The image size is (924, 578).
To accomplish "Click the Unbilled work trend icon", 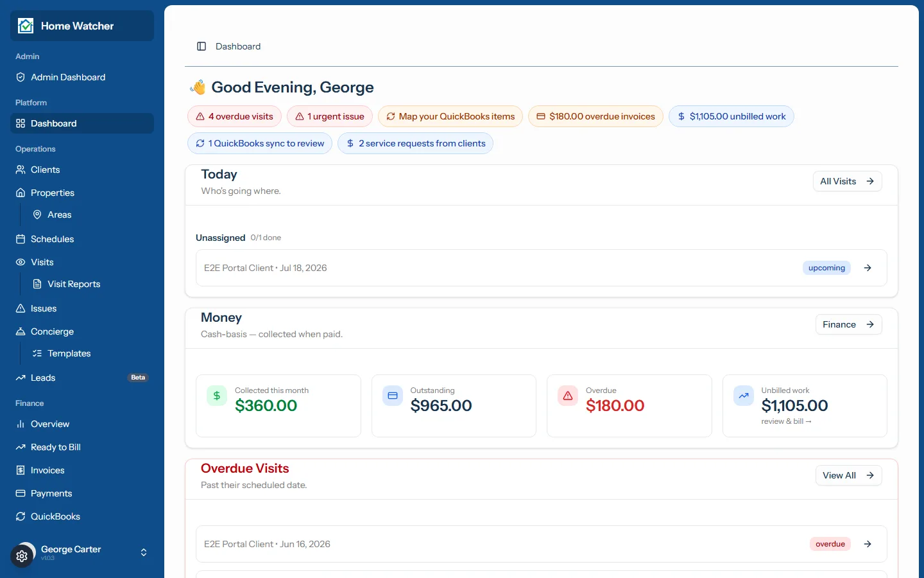I will click(x=744, y=396).
